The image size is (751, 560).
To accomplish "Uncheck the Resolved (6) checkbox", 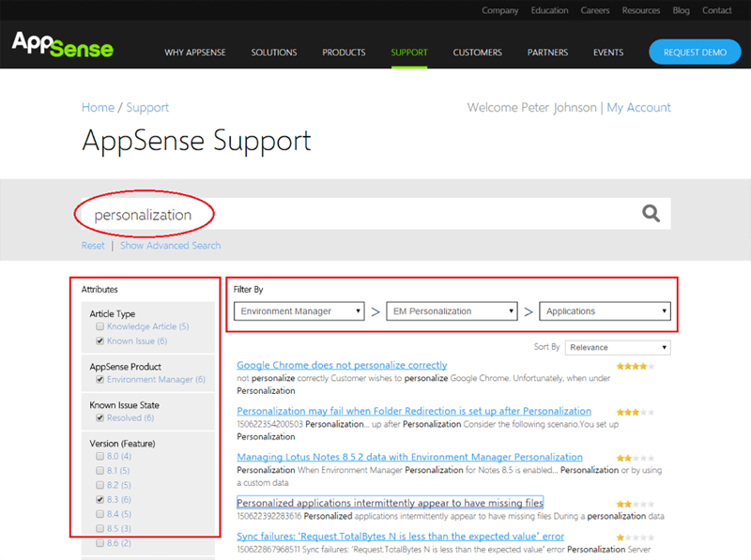I will pyautogui.click(x=100, y=417).
